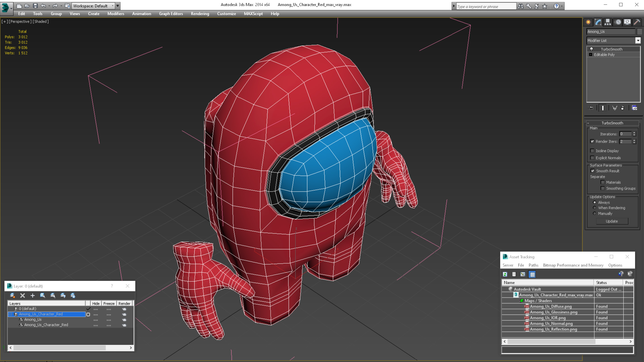Select When Rendering update option
The image size is (644, 362).
(x=595, y=208)
